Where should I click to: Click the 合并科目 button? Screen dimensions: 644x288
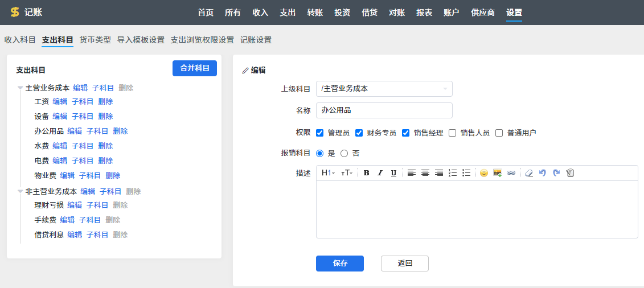[195, 68]
